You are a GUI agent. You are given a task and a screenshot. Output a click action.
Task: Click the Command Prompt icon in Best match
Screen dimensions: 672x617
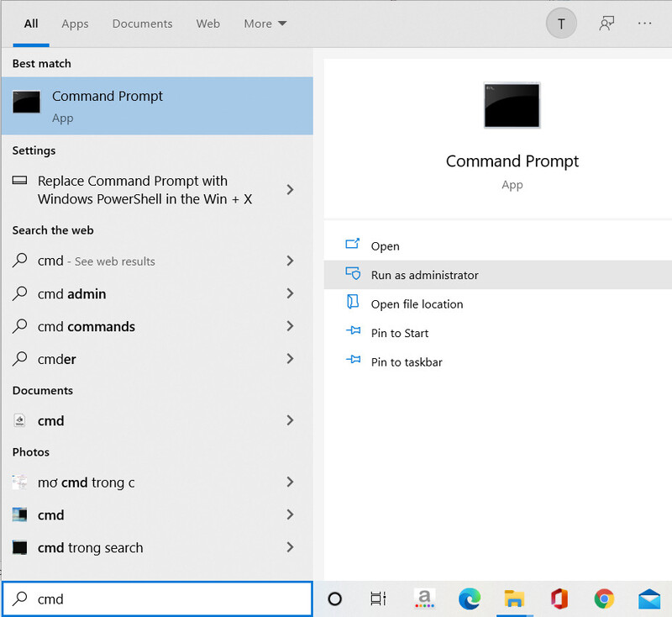tap(26, 102)
